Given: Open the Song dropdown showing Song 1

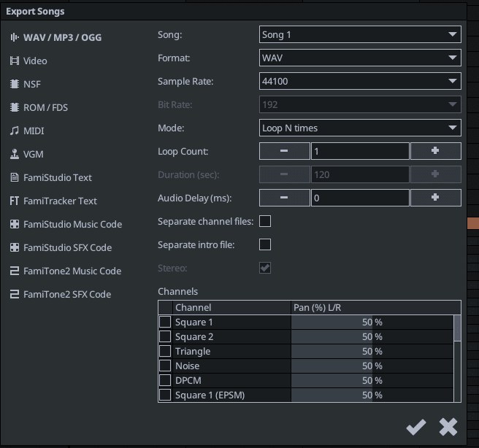Looking at the screenshot, I should (360, 34).
